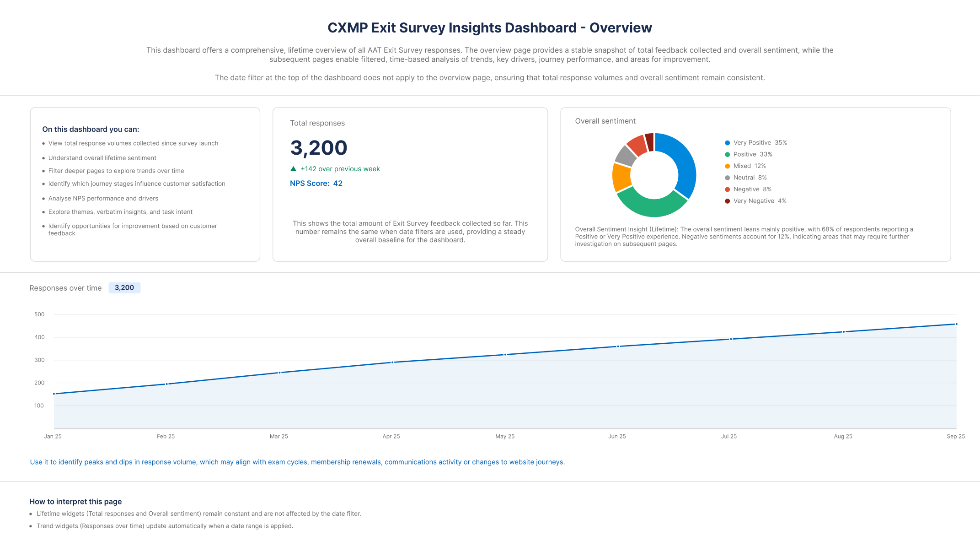Click the 'Lifetime widgets' explanation bullet
Viewport: 980px width, 552px height.
pyautogui.click(x=199, y=514)
